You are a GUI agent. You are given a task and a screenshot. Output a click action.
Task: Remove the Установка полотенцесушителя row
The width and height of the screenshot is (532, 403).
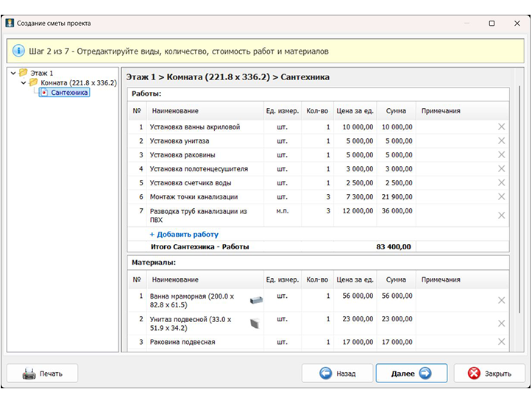(501, 168)
